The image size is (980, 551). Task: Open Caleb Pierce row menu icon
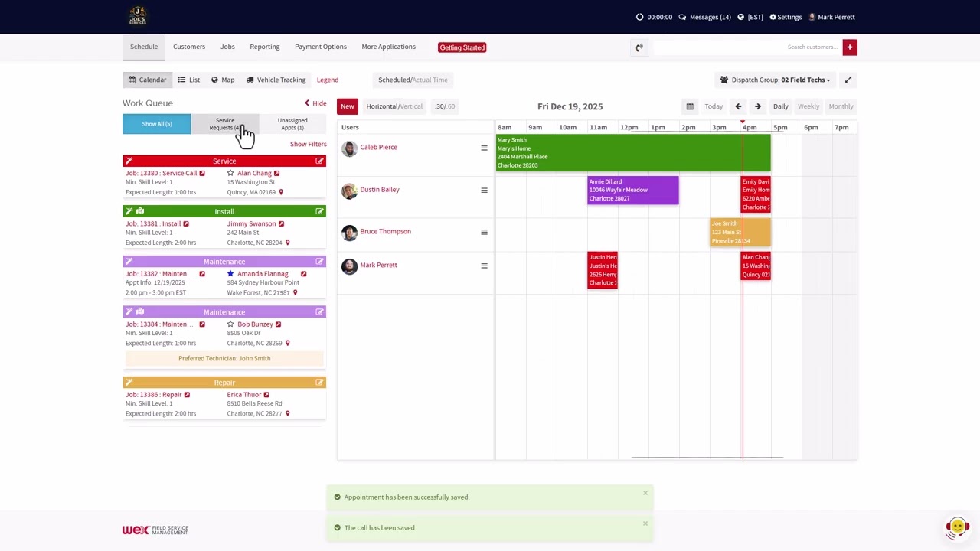484,148
